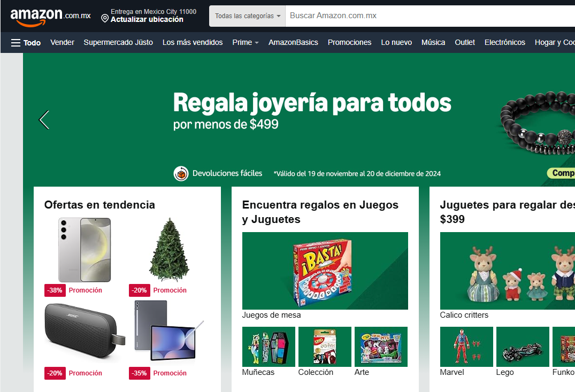Open the Samsung phone deal thumbnail
Viewport: 575px width, 392px height.
click(x=85, y=250)
